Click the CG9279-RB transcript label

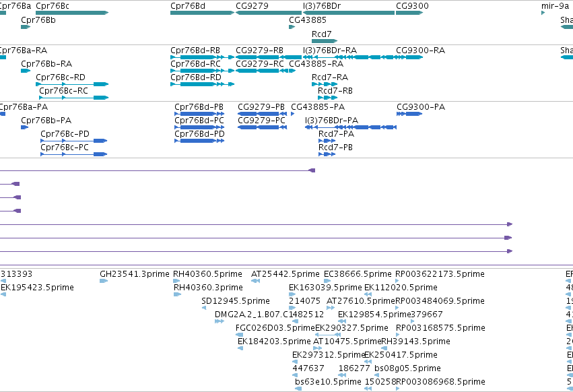(259, 51)
